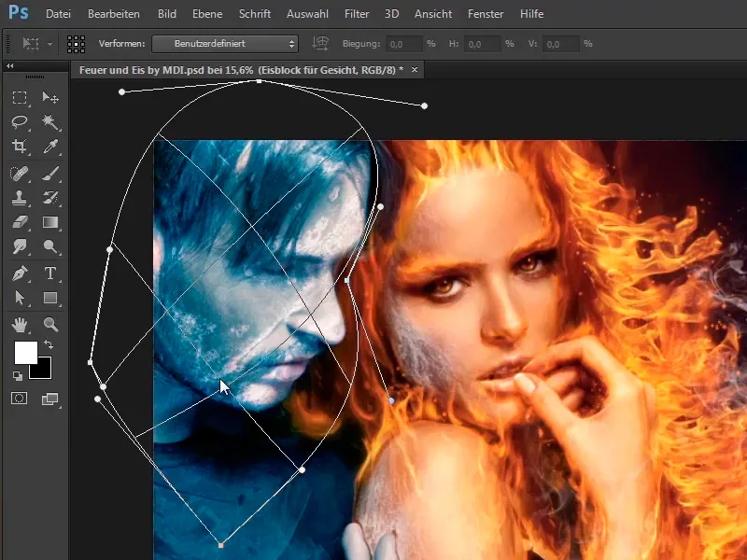This screenshot has width=747, height=560.
Task: Open the Schrift menu
Action: click(255, 14)
